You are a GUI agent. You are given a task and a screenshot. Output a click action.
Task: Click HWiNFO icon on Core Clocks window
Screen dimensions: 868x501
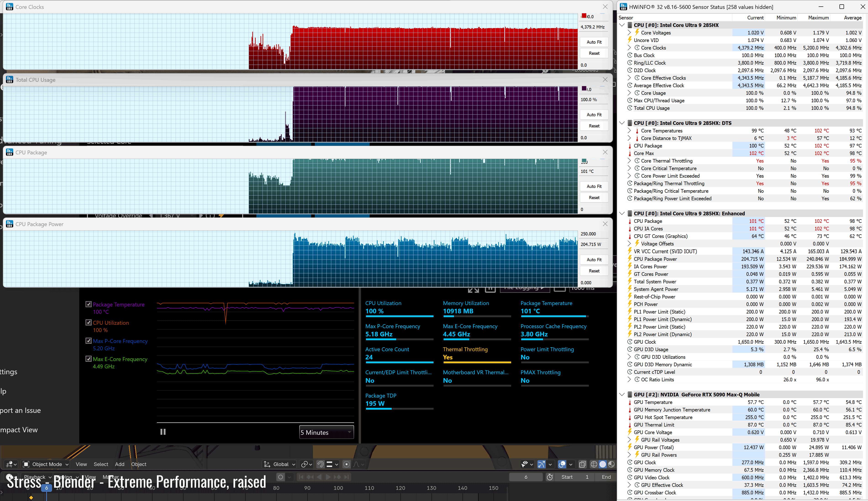(x=10, y=7)
